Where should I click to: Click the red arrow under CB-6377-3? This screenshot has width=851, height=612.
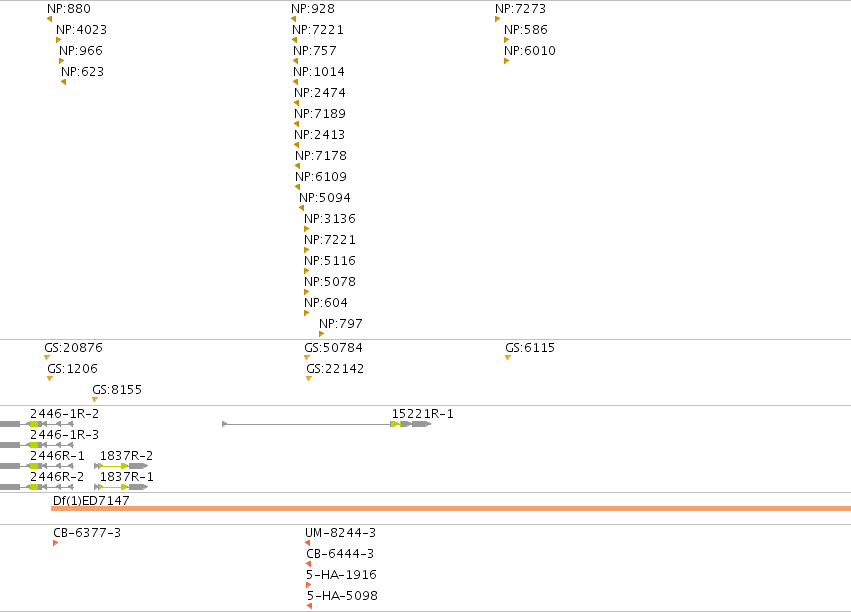click(x=55, y=543)
